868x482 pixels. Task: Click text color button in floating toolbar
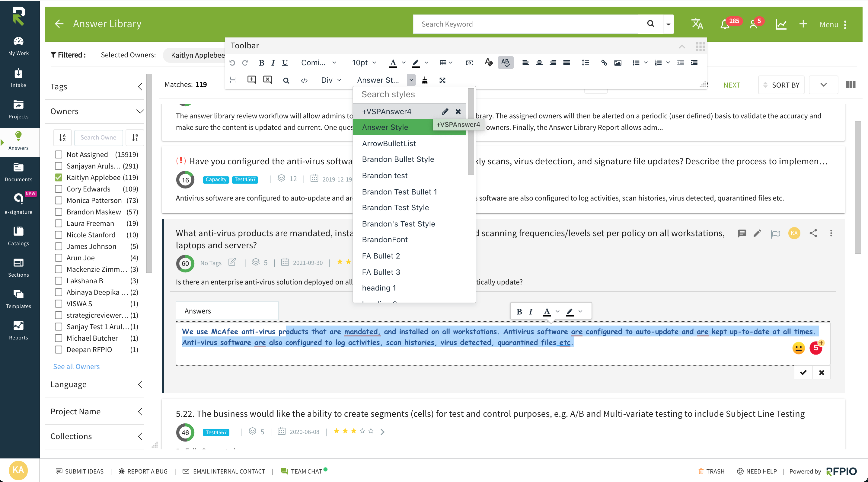click(x=547, y=311)
